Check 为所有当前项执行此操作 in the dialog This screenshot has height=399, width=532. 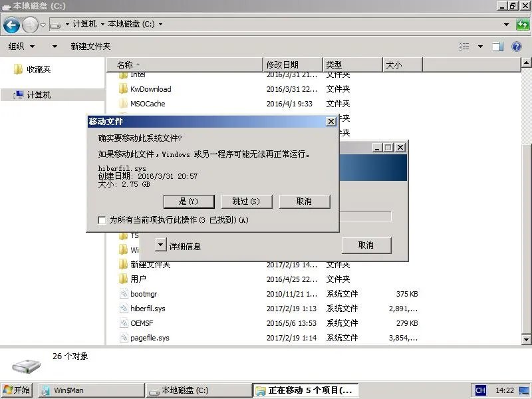click(102, 220)
